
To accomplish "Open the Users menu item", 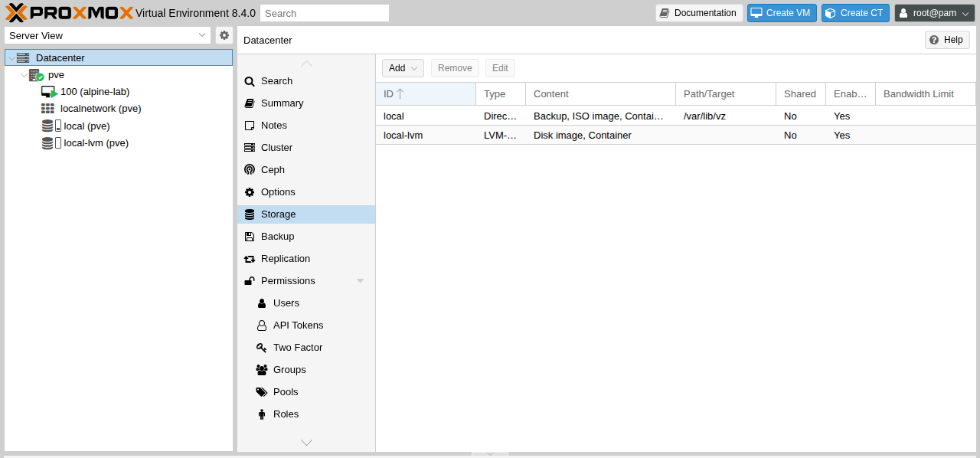I will tap(306, 303).
